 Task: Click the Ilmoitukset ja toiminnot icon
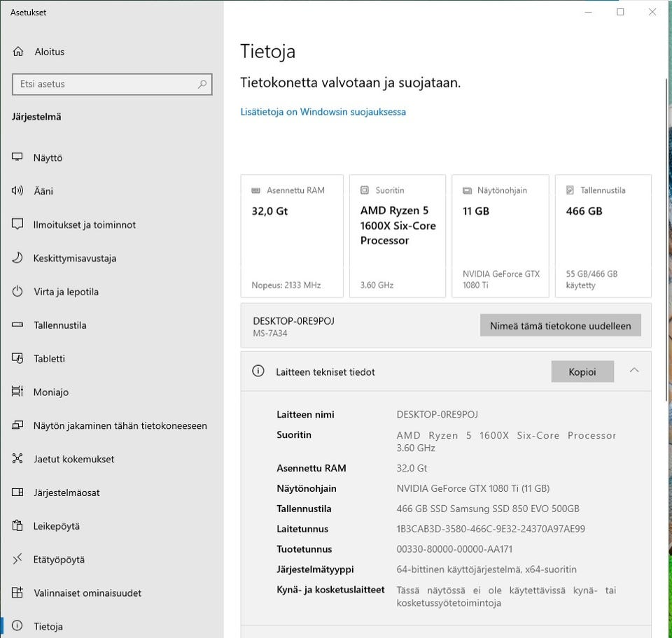(x=17, y=224)
